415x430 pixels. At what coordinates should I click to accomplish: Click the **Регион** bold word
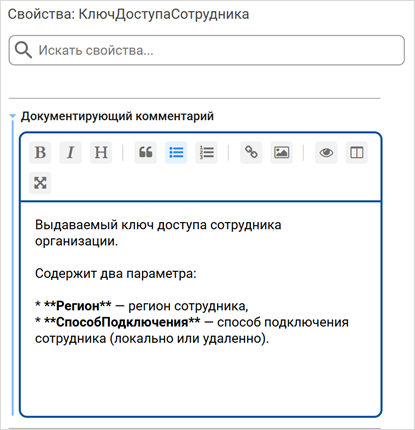click(x=78, y=306)
